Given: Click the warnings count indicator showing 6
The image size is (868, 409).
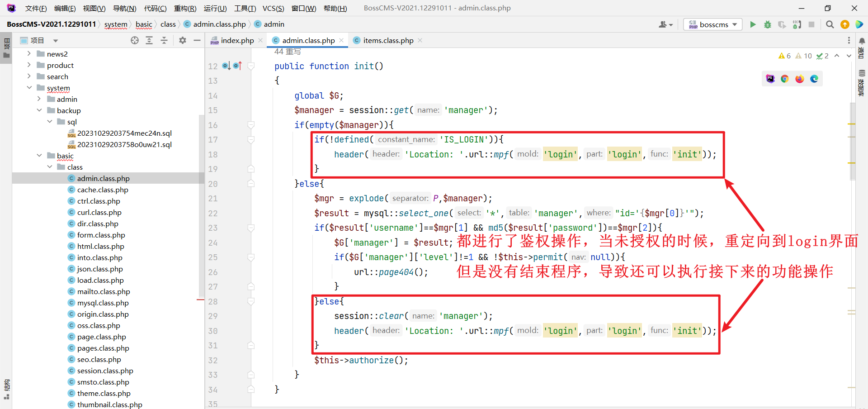Looking at the screenshot, I should [784, 56].
